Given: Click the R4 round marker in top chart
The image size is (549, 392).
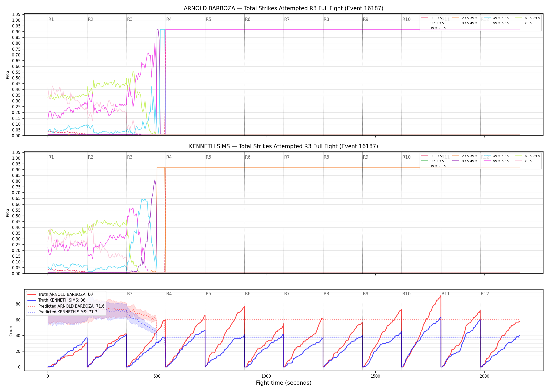Looking at the screenshot, I should tap(169, 19).
